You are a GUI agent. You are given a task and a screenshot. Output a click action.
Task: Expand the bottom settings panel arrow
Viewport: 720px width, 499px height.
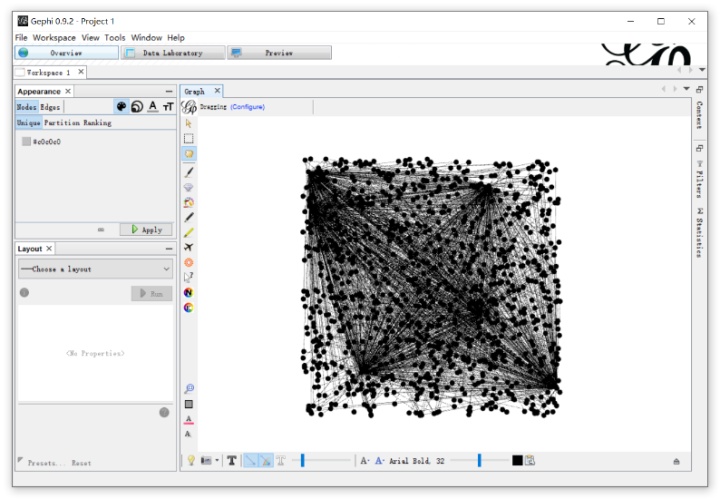click(676, 461)
